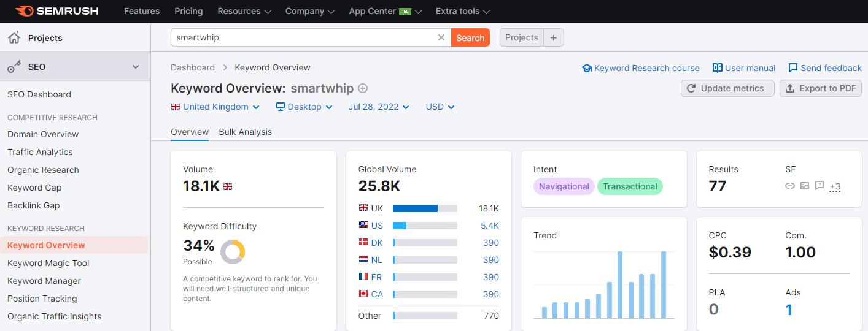Add a new project with plus button
868x331 pixels.
pyautogui.click(x=553, y=37)
